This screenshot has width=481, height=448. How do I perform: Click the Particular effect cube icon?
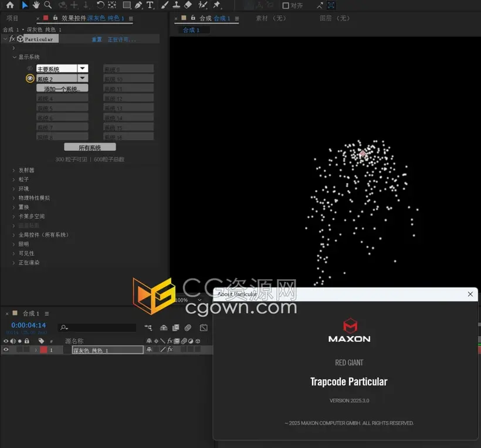point(21,39)
